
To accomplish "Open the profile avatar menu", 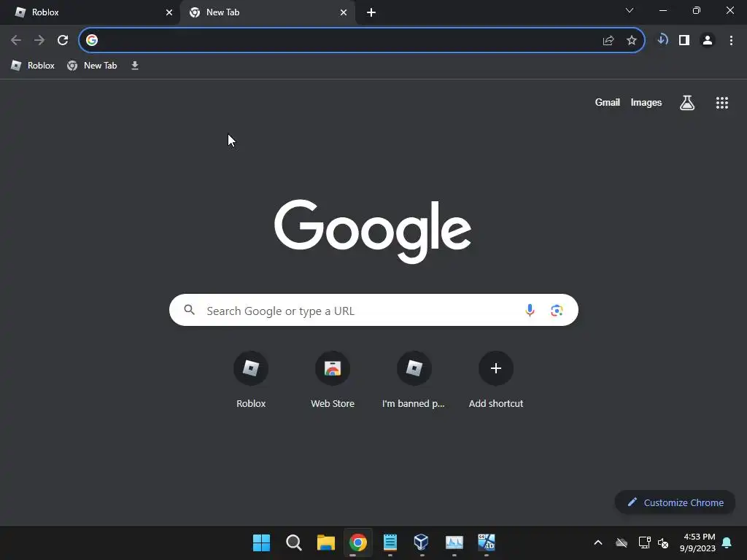I will 708,41.
